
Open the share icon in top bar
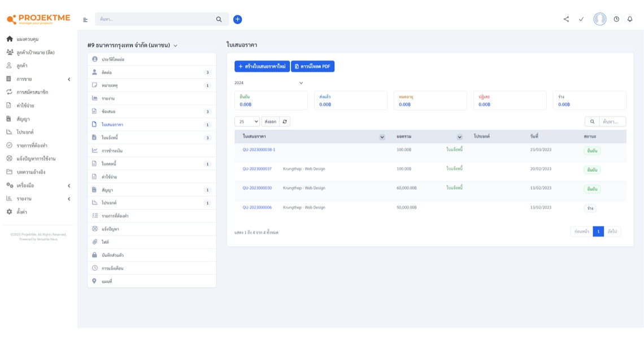click(566, 19)
